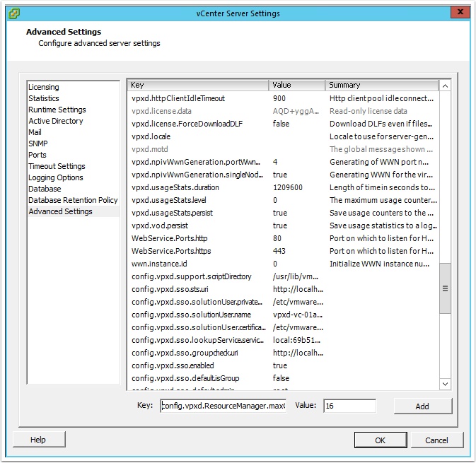Viewport: 476px width, 463px height.
Task: Select the WebService.Ports.https key
Action: (x=171, y=251)
